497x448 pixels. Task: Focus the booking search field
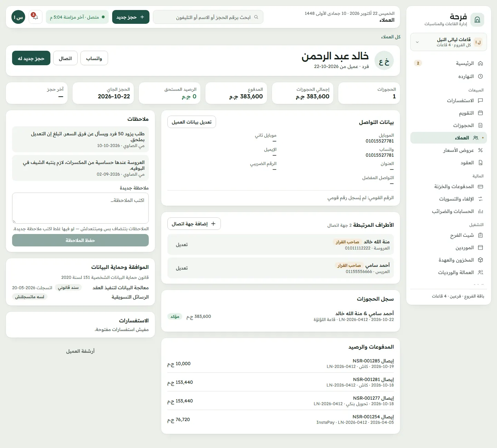(x=208, y=17)
